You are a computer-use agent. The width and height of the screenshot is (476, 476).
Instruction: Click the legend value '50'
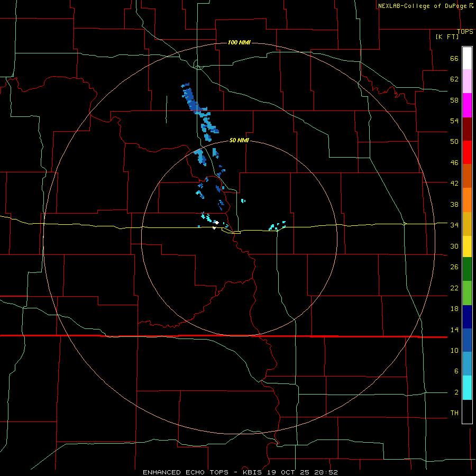[x=454, y=142]
